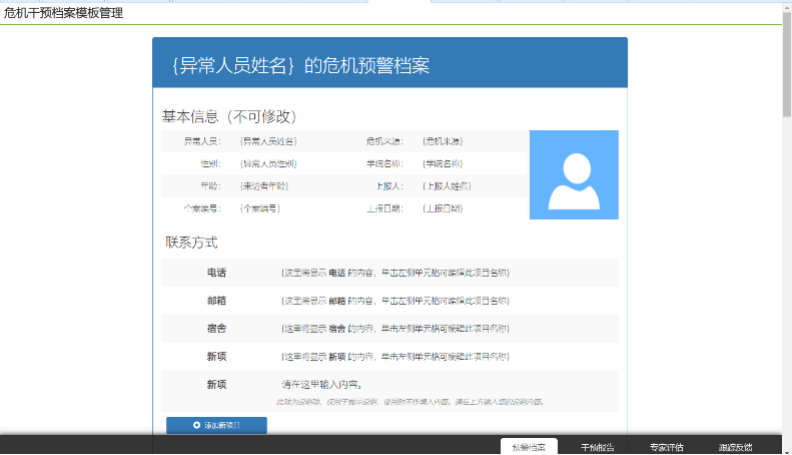Open the 专家评估 tab
Screen dimensions: 792x455
[x=666, y=447]
